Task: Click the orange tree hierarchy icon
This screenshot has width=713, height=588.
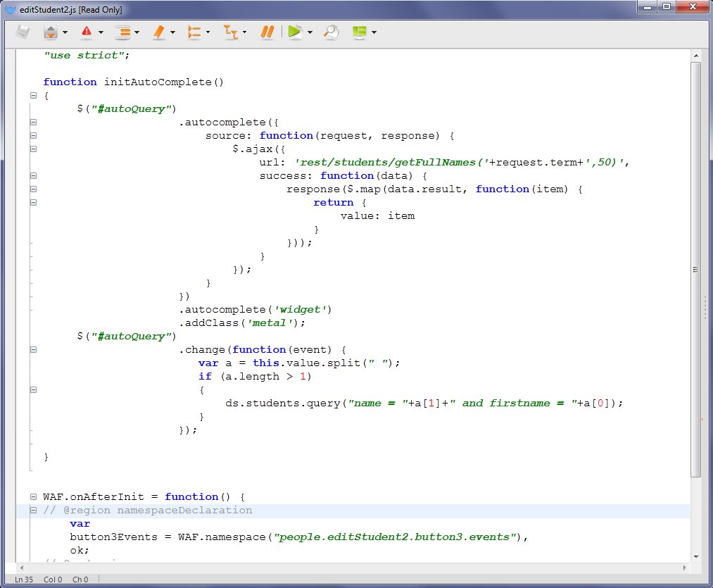Action: tap(230, 32)
